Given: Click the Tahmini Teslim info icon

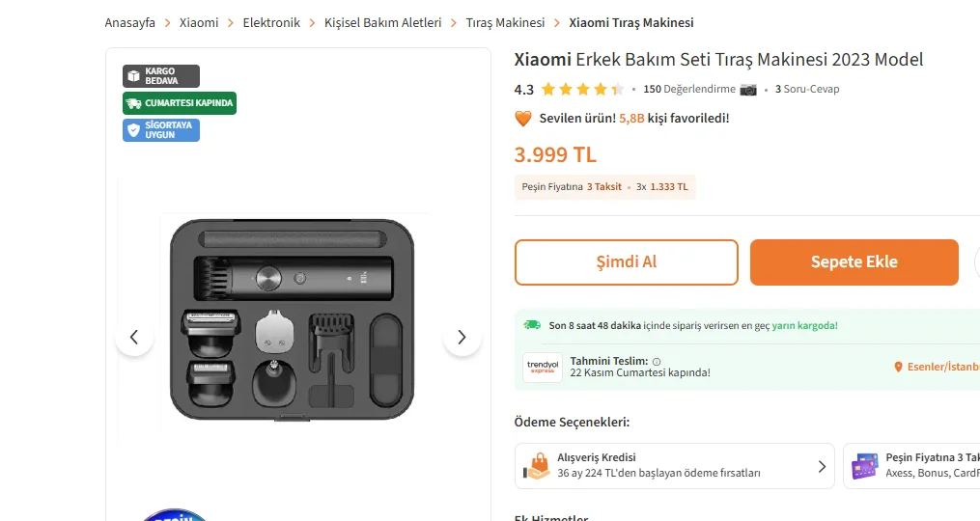Looking at the screenshot, I should 657,361.
